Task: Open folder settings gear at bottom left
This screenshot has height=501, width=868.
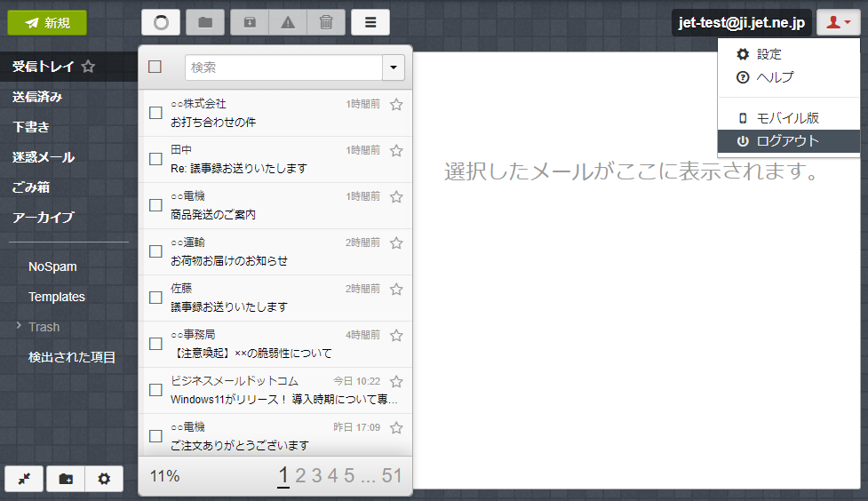Action: (104, 479)
